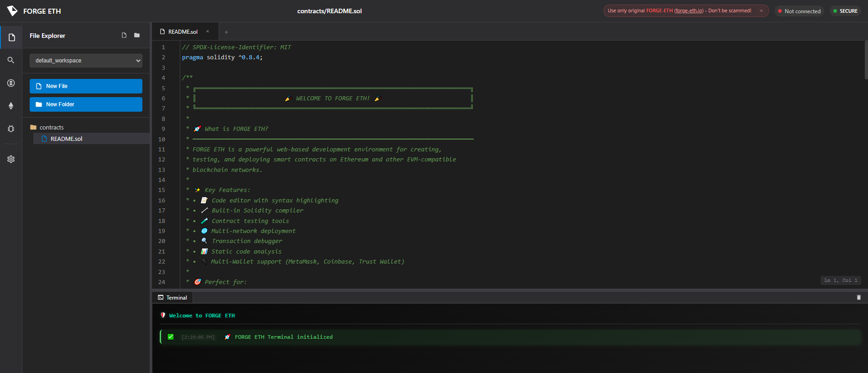This screenshot has height=373, width=868.
Task: Click 'Code editor with syntax highlighting' line
Action: (275, 201)
